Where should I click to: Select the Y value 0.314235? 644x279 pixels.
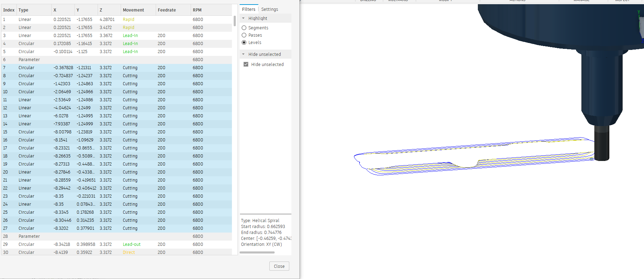coord(85,220)
